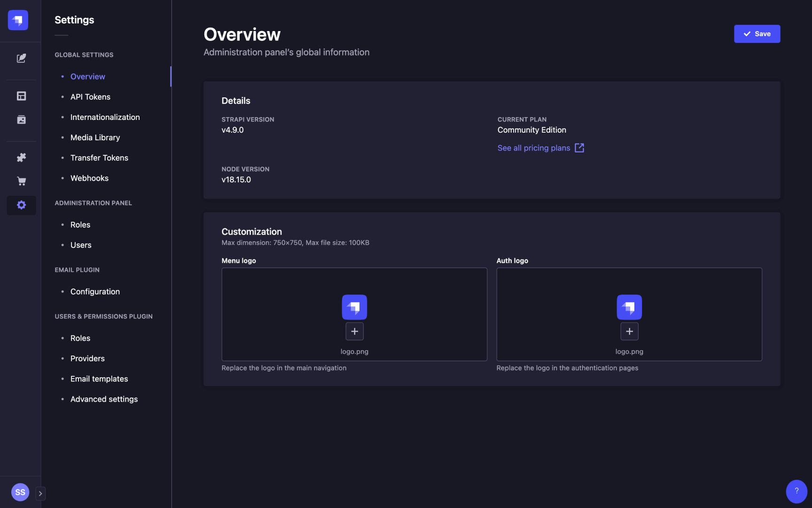Add a new Menu logo image
This screenshot has width=812, height=508.
tap(354, 332)
